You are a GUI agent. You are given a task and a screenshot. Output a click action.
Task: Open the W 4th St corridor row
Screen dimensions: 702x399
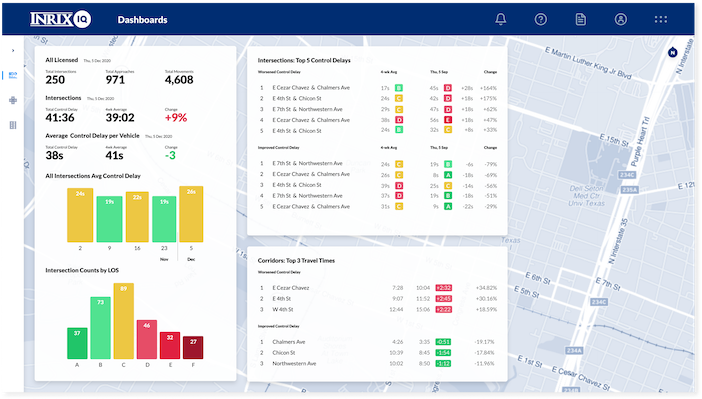click(x=377, y=309)
